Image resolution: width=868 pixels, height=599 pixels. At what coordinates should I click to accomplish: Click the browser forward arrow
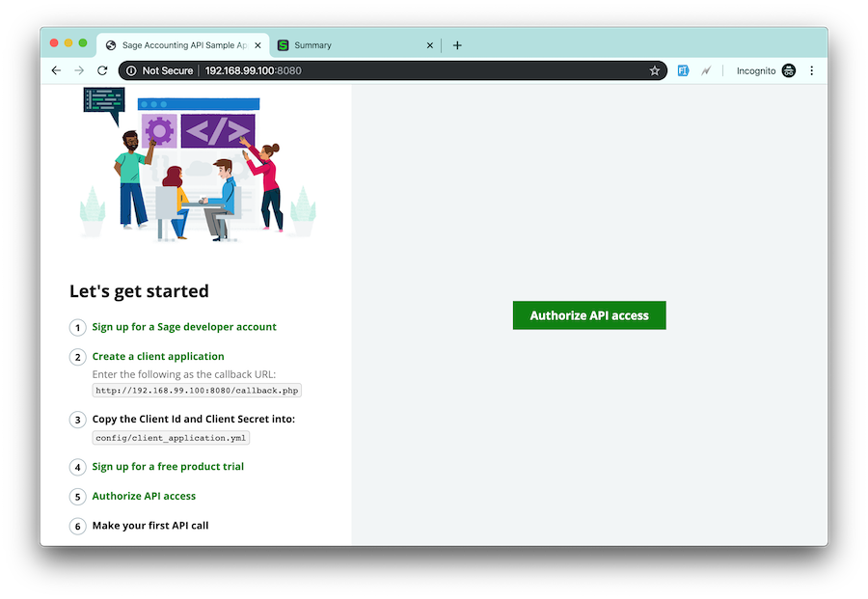coord(79,70)
